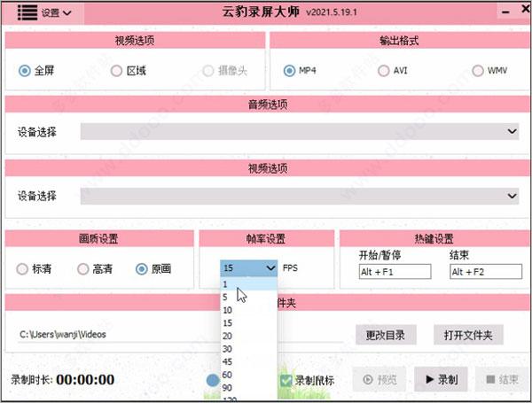Click the 结束 hotkey field Alt + F2
This screenshot has height=403, width=532.
pyautogui.click(x=486, y=272)
